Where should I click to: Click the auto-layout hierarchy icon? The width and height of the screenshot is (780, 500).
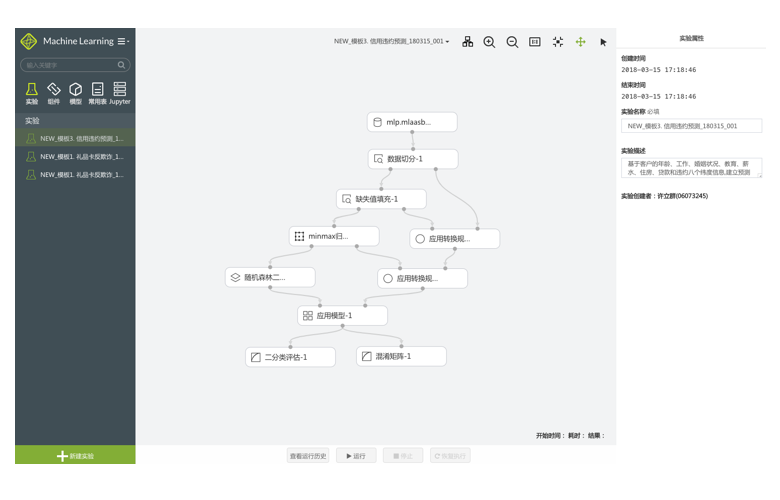[468, 42]
